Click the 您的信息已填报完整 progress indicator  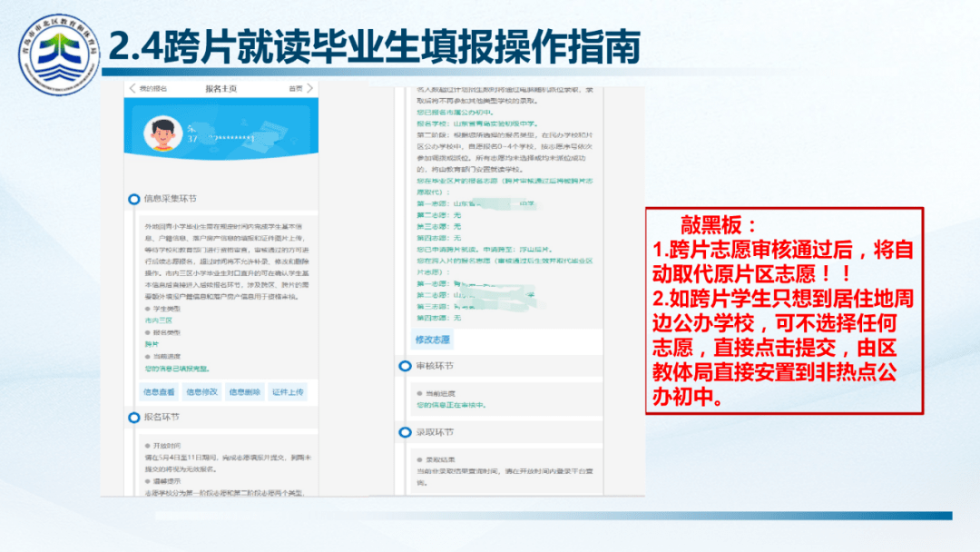pyautogui.click(x=175, y=367)
